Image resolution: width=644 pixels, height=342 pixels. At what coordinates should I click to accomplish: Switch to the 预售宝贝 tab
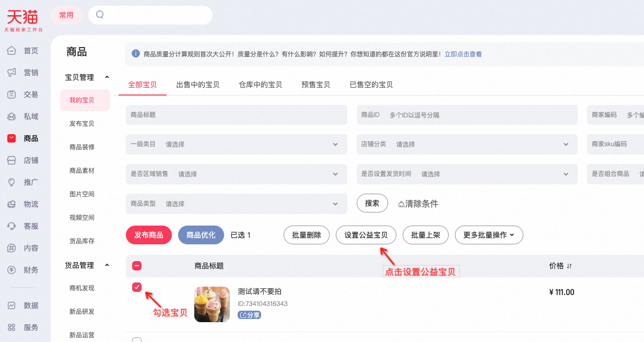coord(316,85)
